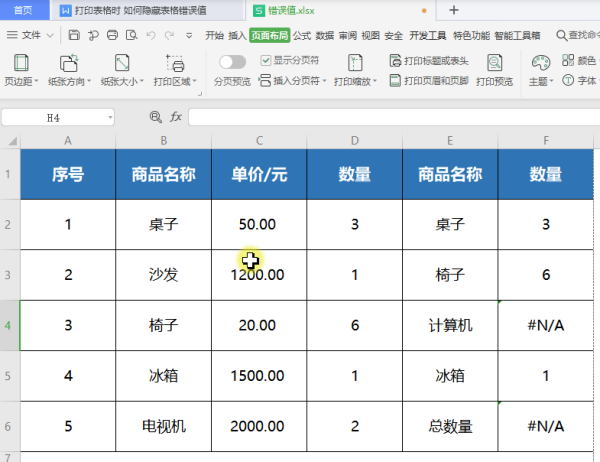Click the 纸张方向 orientation icon

pos(69,63)
